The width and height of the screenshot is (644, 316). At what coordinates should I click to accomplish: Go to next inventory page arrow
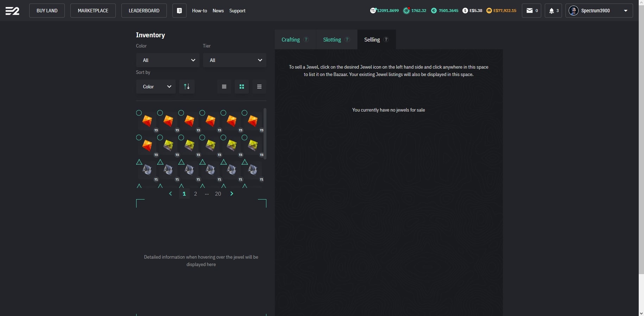pyautogui.click(x=232, y=194)
